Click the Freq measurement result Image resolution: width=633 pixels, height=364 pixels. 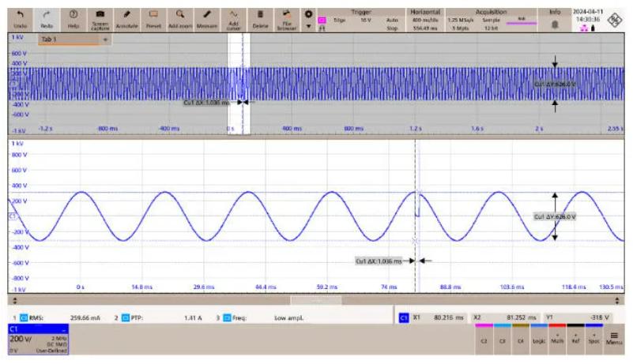(x=260, y=318)
